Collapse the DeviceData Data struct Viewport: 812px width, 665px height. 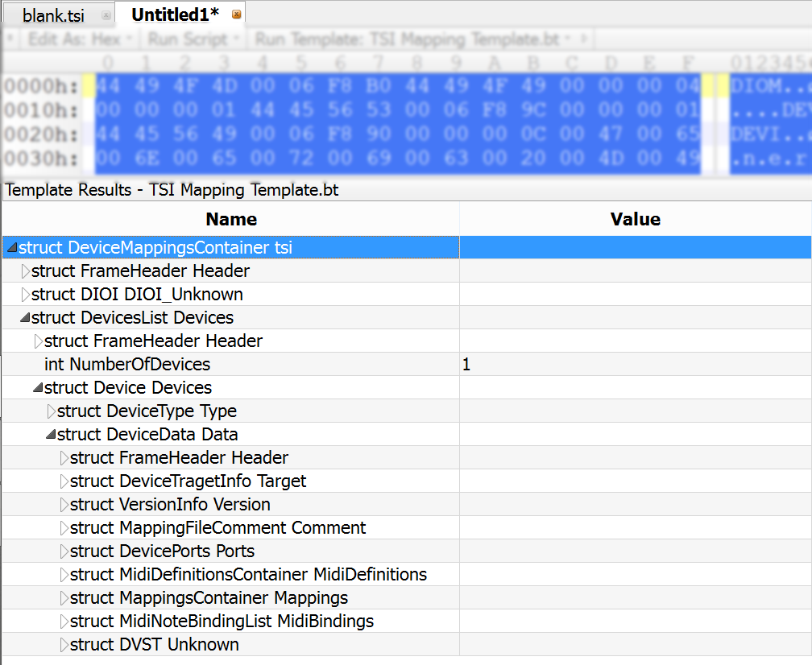click(x=50, y=435)
